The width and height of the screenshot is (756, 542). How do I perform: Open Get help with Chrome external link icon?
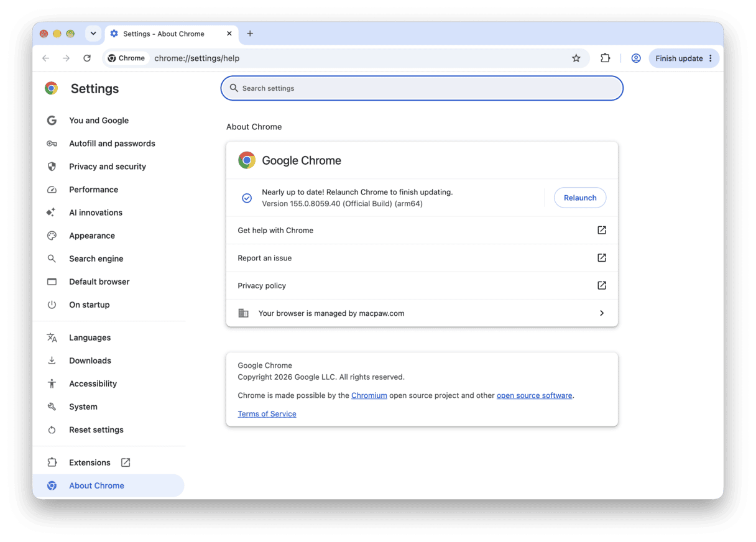tap(601, 230)
